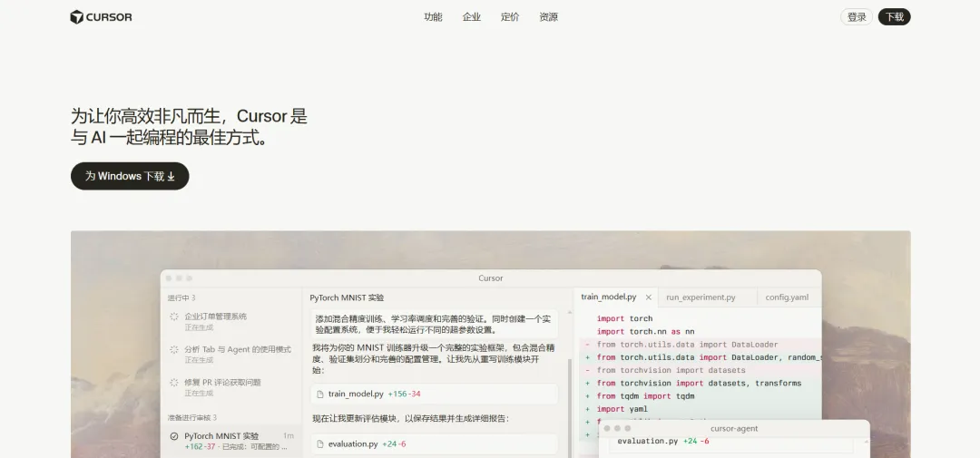Screen dimensions: 980x458
Task: Click the Cursor logo in the header
Action: (x=101, y=17)
